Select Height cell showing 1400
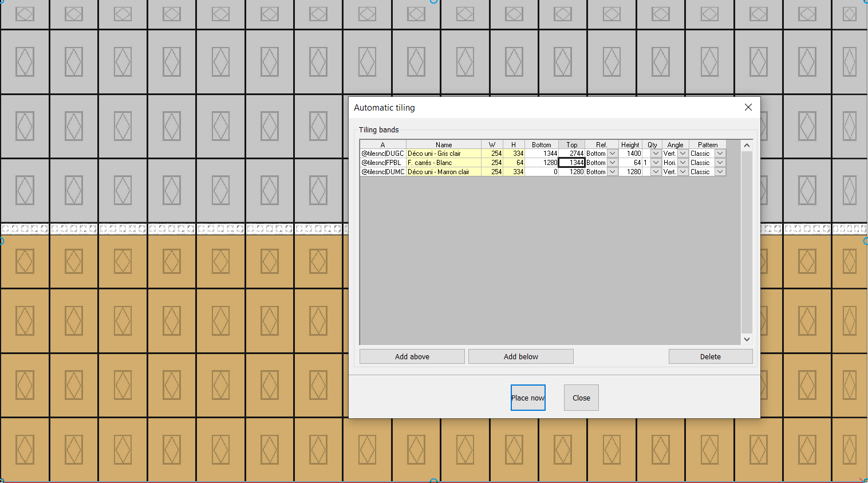The width and height of the screenshot is (868, 483). point(630,154)
